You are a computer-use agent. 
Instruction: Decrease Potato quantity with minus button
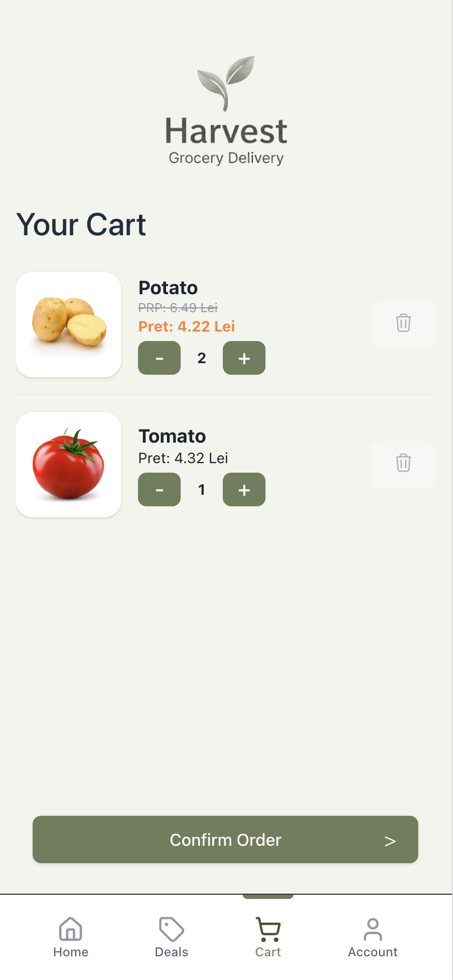[x=159, y=358]
